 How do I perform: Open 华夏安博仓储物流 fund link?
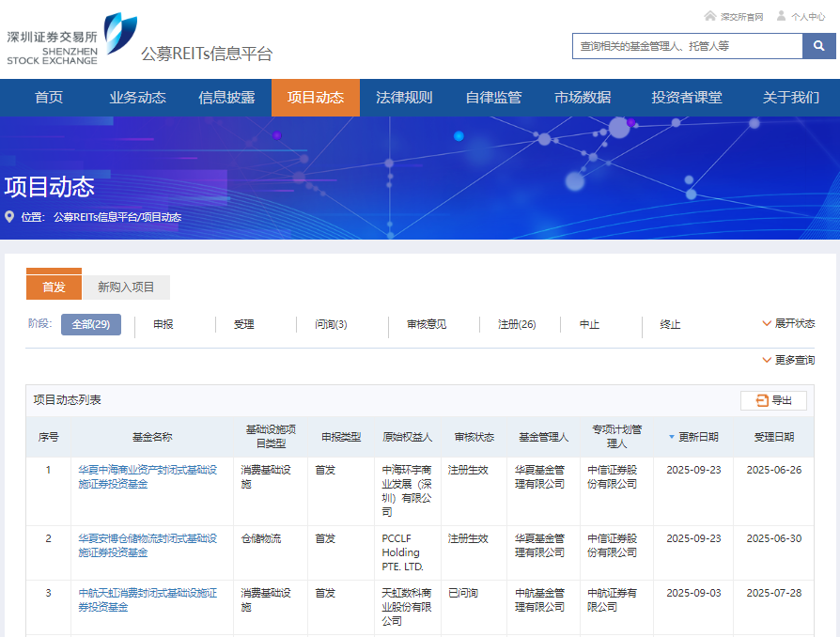(148, 545)
